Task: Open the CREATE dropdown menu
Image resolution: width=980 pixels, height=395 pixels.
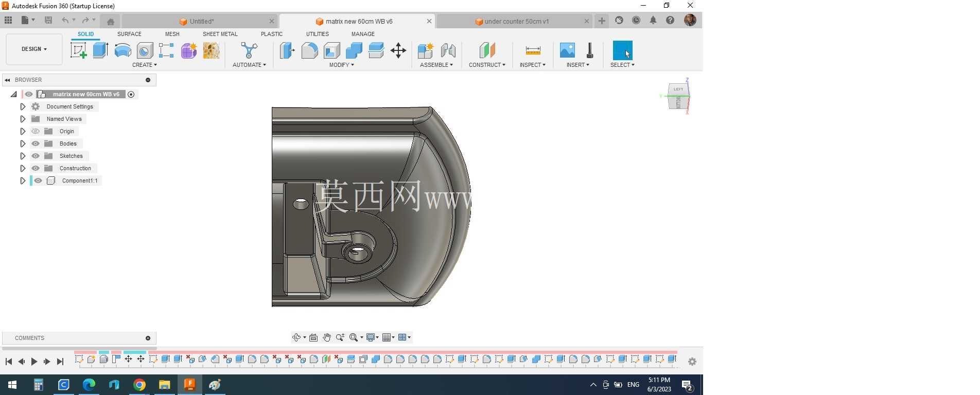Action: [145, 65]
